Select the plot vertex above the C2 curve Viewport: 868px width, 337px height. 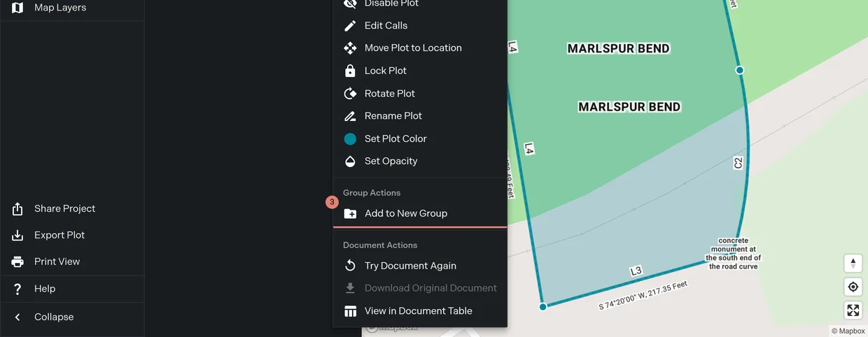[739, 70]
